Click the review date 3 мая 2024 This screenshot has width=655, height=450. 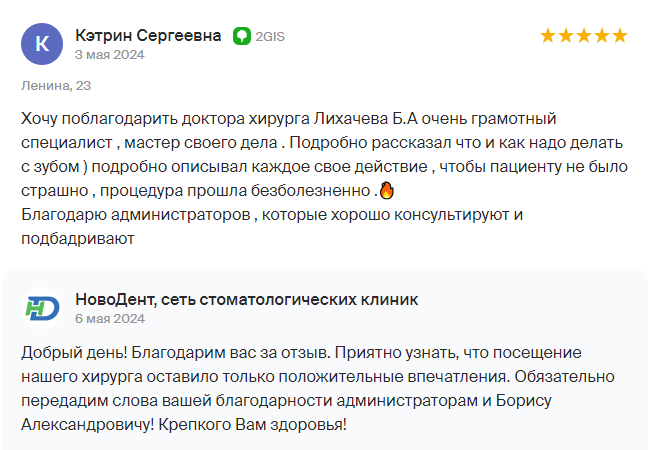(109, 55)
